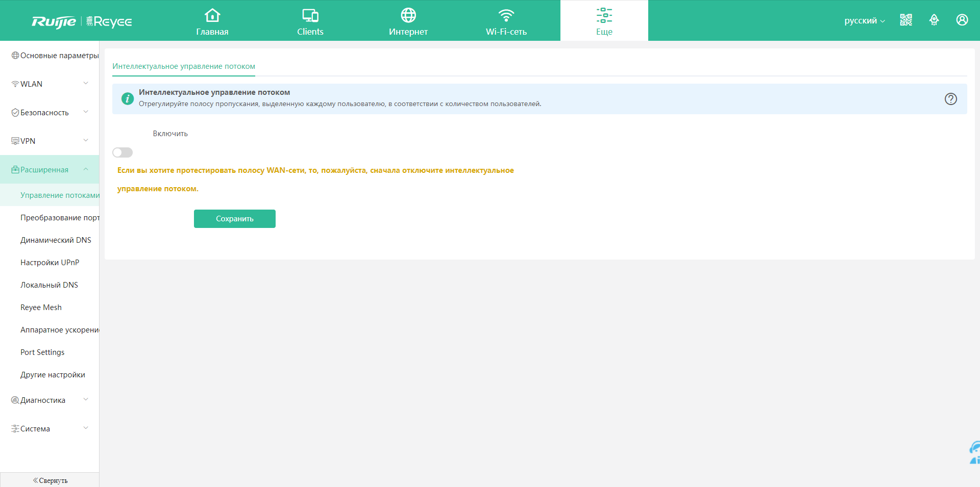Click Свернуть to collapse the sidebar
Image resolution: width=980 pixels, height=487 pixels.
(x=50, y=480)
